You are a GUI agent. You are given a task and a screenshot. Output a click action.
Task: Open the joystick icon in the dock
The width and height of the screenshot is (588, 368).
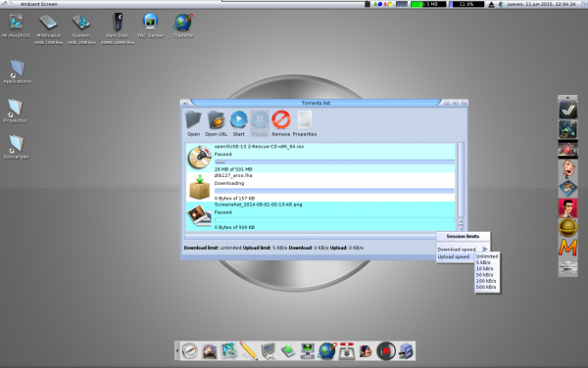[x=347, y=351]
